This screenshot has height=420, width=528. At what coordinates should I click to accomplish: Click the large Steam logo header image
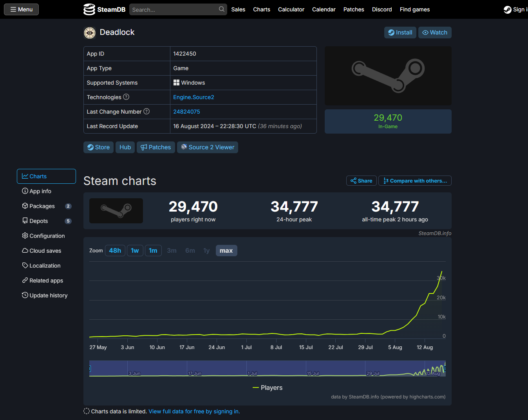pyautogui.click(x=388, y=76)
